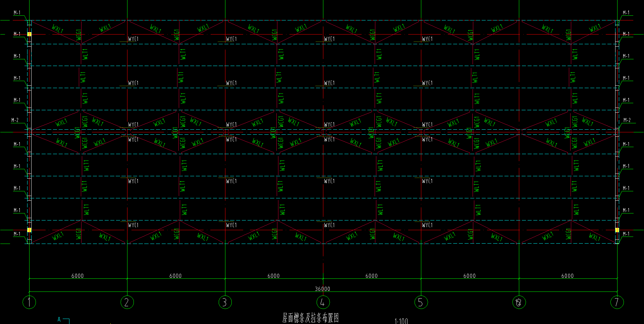
Task: Select axis bubble number 3
Action: (225, 302)
